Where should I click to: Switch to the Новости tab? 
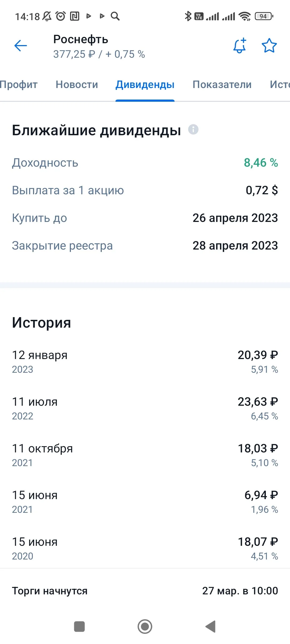(x=77, y=85)
